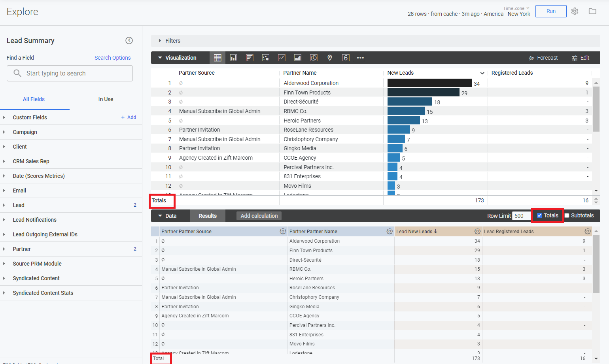Expand Syndicated Content field group

click(x=71, y=278)
